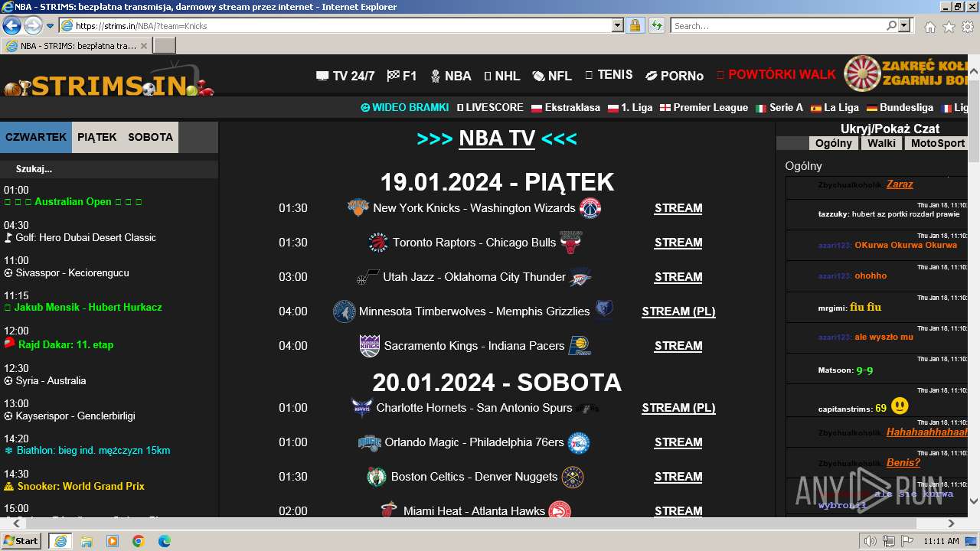
Task: Open STREAM (PL) for Hornets - Spurs
Action: coord(678,408)
